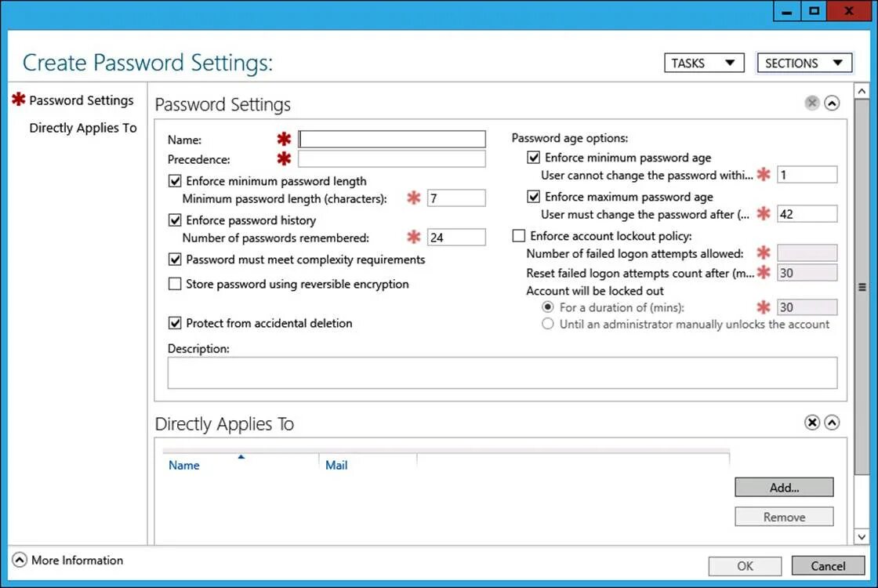Image resolution: width=878 pixels, height=588 pixels.
Task: Minimize the Create Password Settings window
Action: pyautogui.click(x=786, y=11)
